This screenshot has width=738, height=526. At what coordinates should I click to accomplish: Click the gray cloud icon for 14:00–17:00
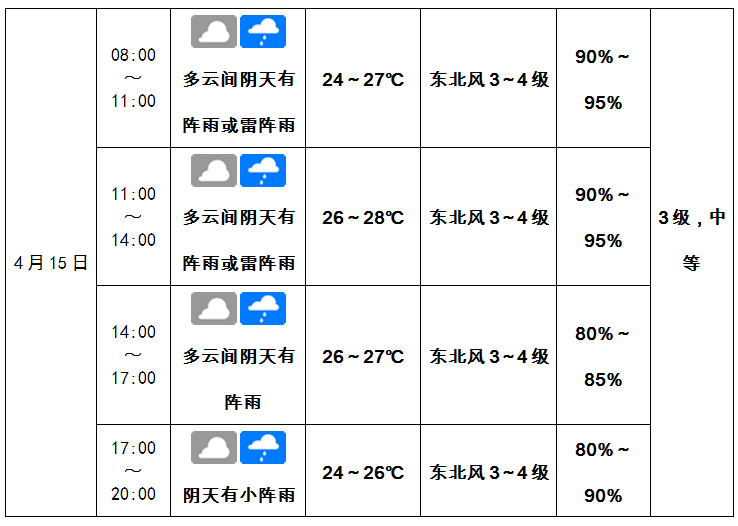(214, 308)
